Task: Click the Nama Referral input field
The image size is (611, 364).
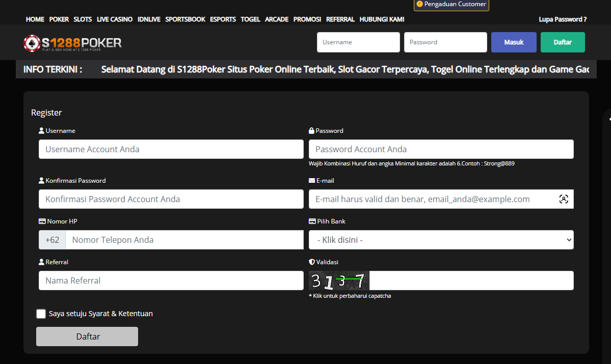Action: click(171, 281)
